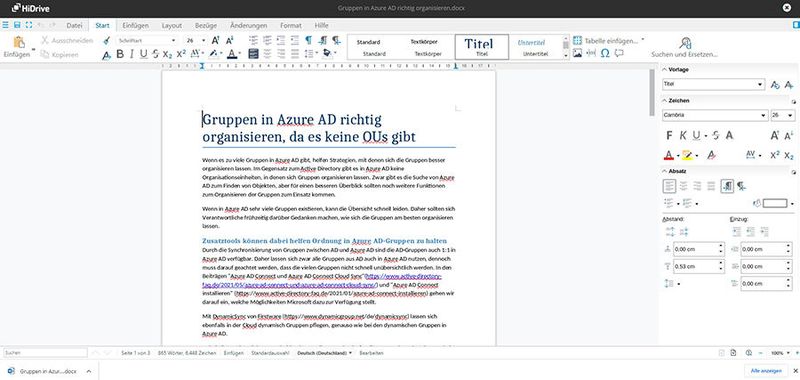This screenshot has width=800, height=380.
Task: Click red font color in sidebar
Action: click(669, 155)
